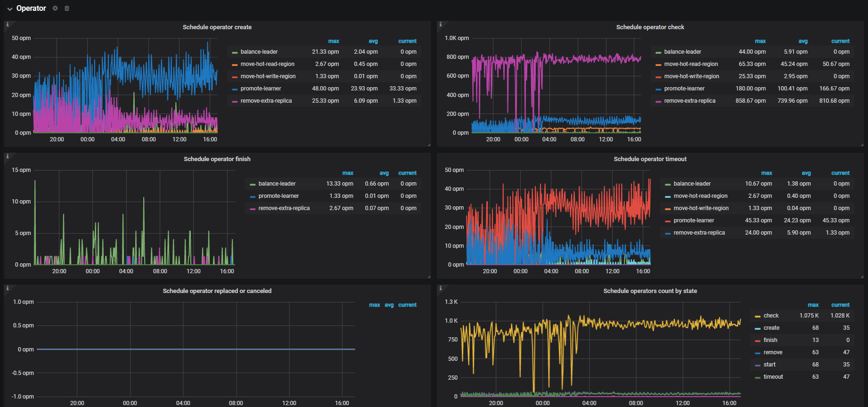868x407 pixels.
Task: Click info icon on Schedule operator timeout panel
Action: 441,156
